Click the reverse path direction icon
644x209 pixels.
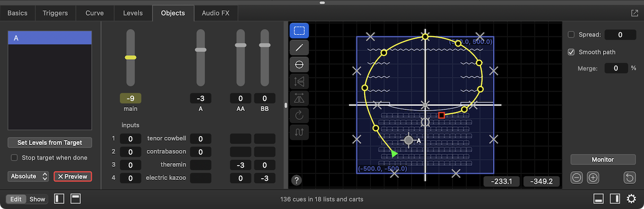pos(299,132)
